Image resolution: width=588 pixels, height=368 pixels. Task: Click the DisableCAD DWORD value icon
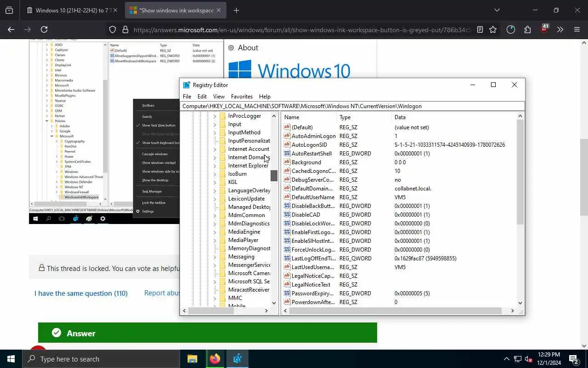(287, 215)
